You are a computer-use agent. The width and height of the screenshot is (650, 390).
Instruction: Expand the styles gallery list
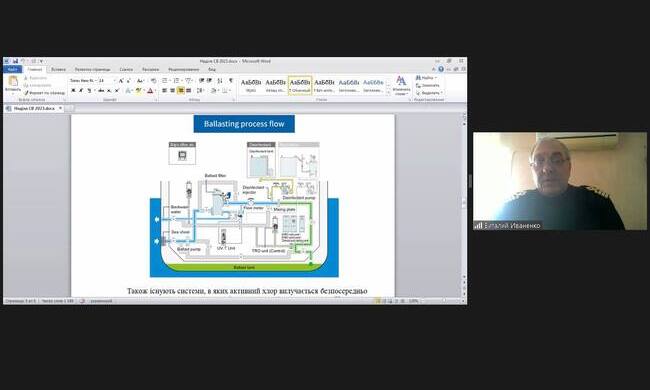tap(388, 94)
